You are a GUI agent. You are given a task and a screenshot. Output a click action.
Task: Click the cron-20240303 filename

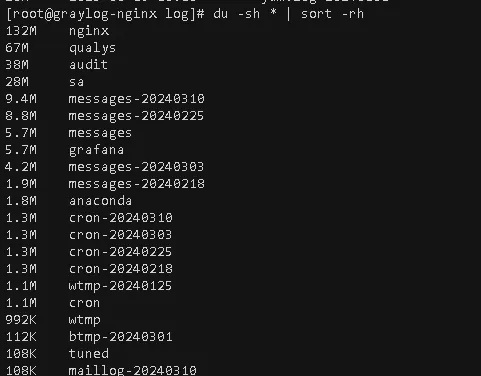120,235
